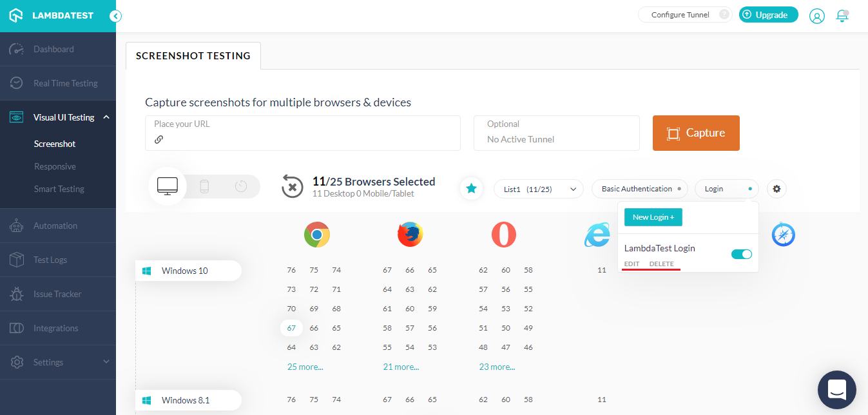
Task: Open the notifications bell
Action: pos(842,16)
